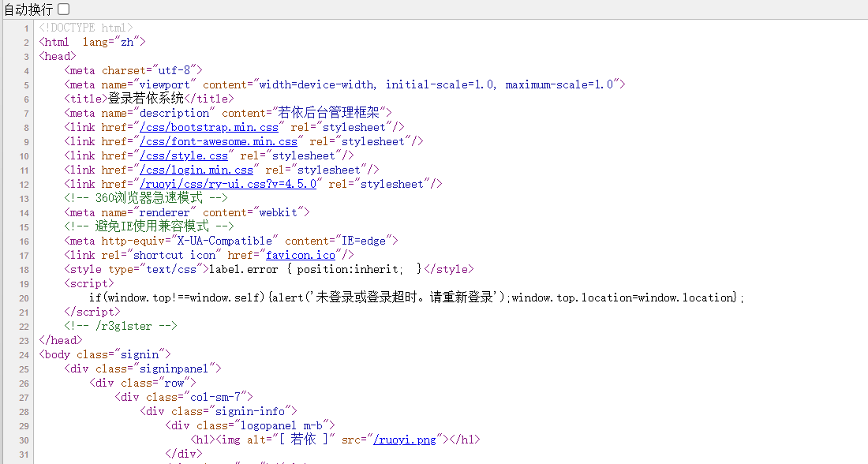Click the X-UA-Compatible attribute value
This screenshot has width=868, height=464.
[x=225, y=241]
